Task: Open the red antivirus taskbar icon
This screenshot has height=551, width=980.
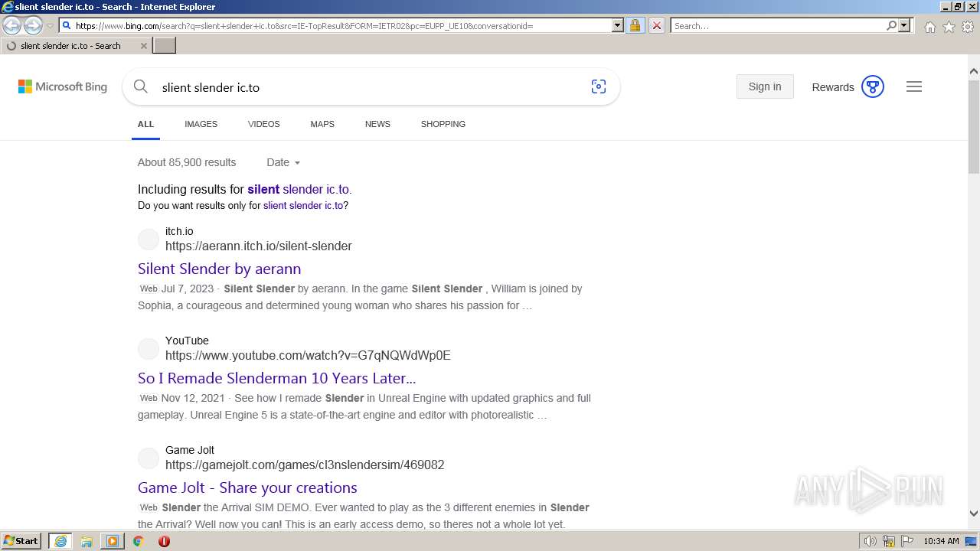Action: point(164,541)
